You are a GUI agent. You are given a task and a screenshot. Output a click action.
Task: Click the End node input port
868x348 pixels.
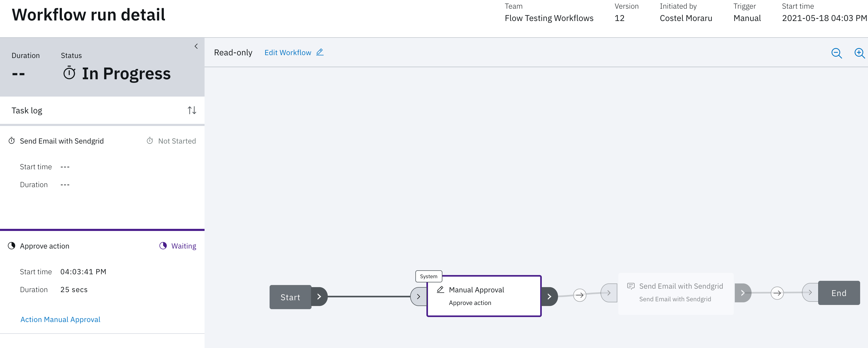[810, 292]
